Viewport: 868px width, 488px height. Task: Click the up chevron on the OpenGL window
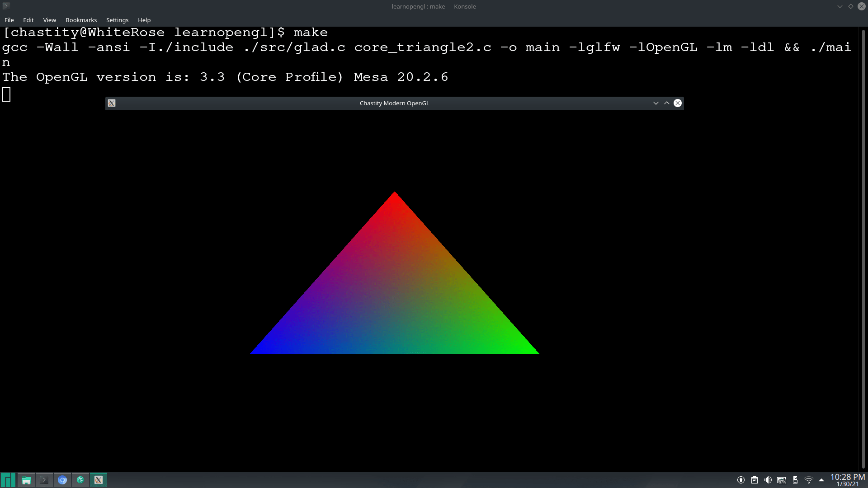click(666, 103)
